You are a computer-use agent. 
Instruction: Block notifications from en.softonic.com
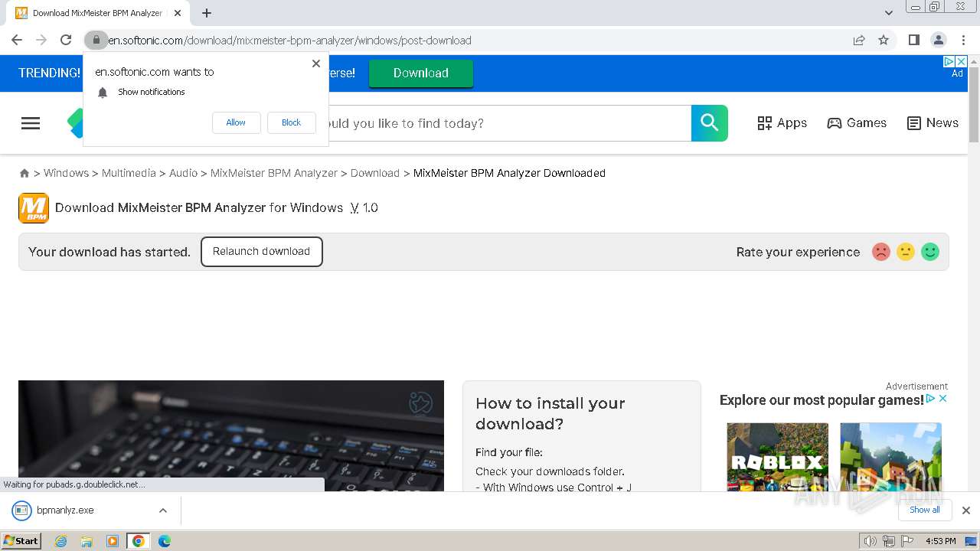click(x=292, y=122)
